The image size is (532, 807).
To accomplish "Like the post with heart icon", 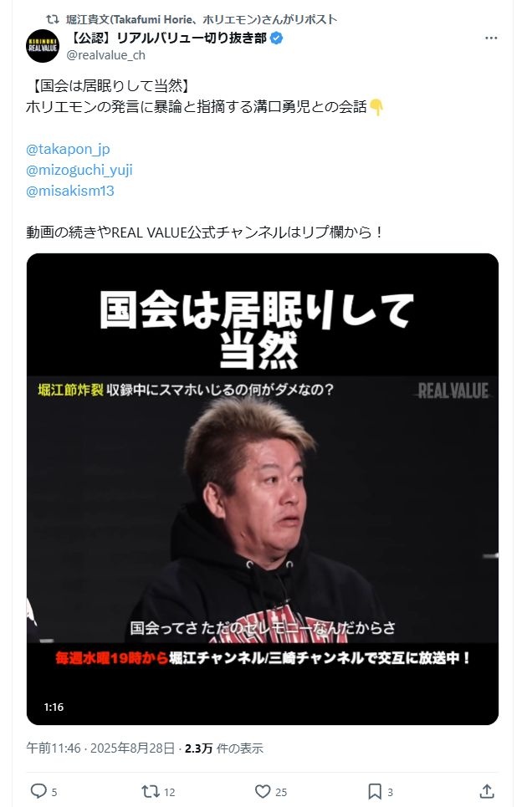I will (263, 790).
